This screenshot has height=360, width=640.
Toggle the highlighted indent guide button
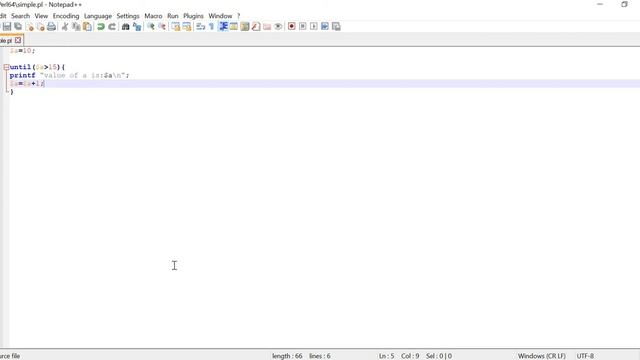[x=223, y=27]
